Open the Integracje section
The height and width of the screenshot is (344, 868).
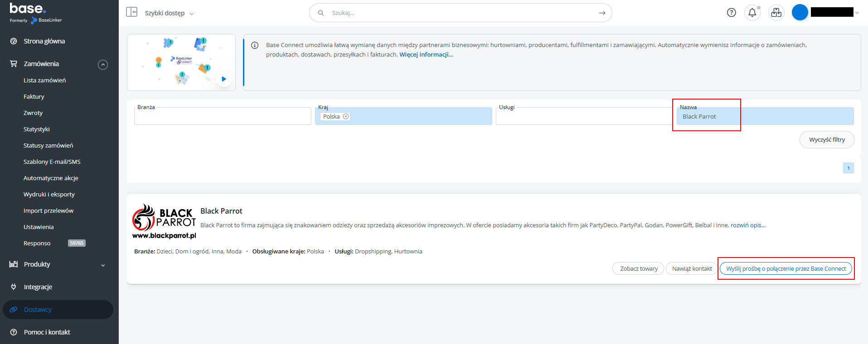click(38, 287)
